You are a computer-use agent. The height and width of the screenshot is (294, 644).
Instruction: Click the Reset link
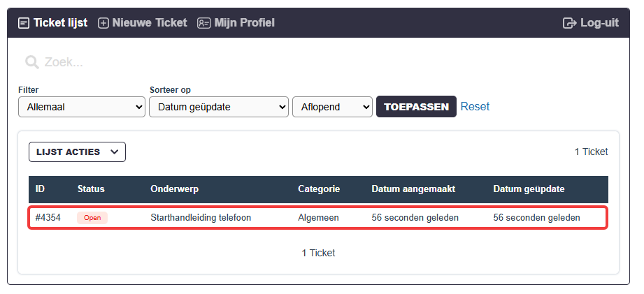click(x=475, y=107)
